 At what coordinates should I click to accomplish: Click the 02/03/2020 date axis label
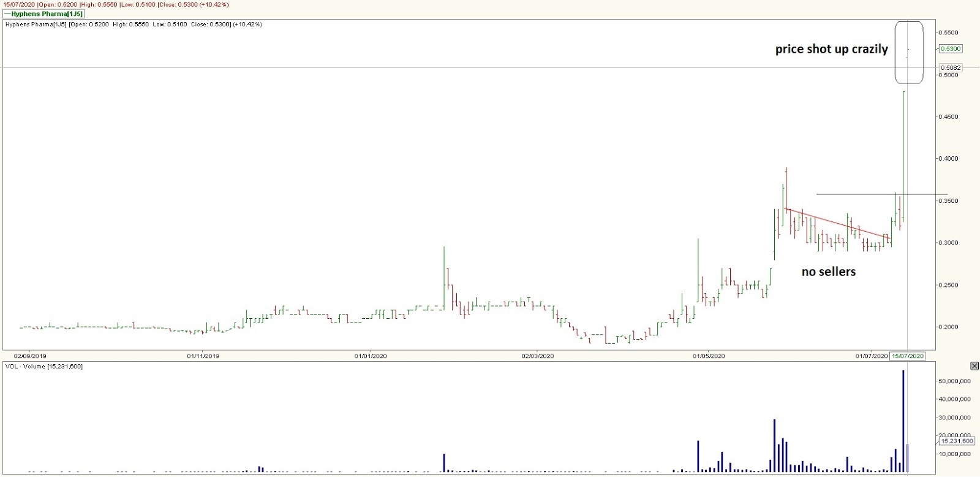tap(538, 356)
